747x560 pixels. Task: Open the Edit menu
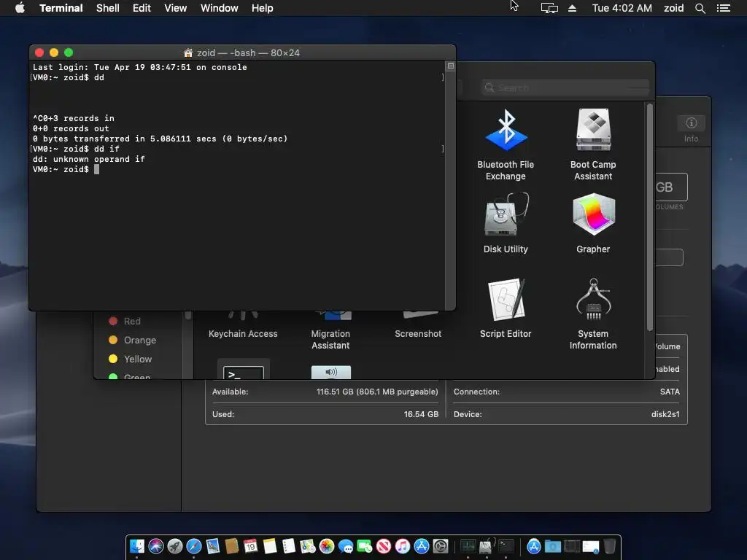[x=142, y=8]
